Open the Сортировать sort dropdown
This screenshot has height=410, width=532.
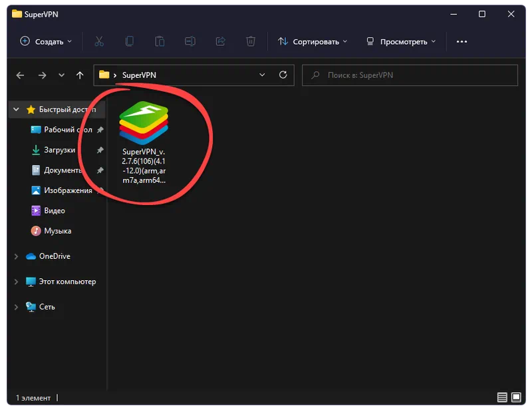tap(313, 41)
